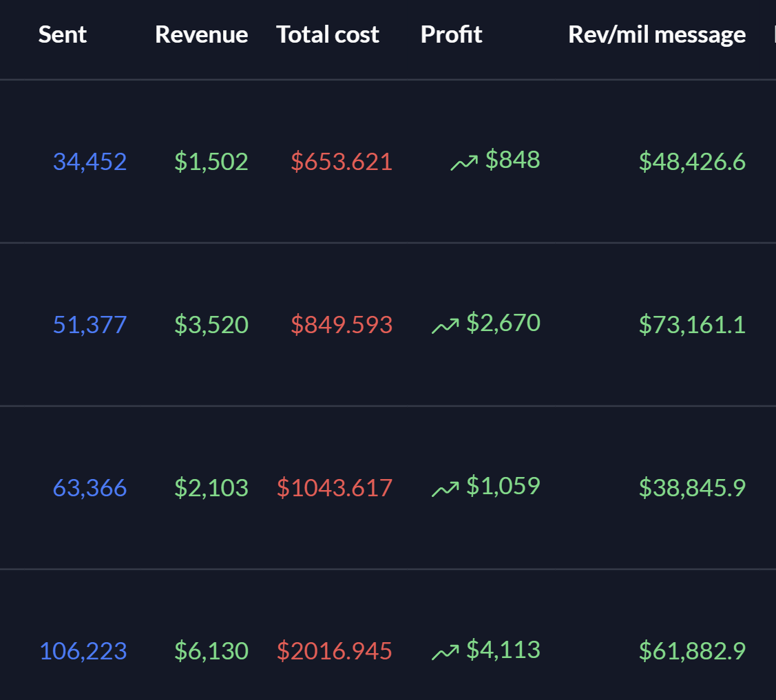776x700 pixels.
Task: Click the total cost $2016.945
Action: pos(335,651)
